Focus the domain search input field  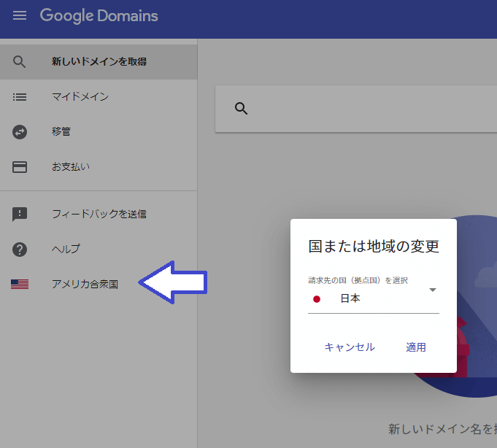(356, 109)
